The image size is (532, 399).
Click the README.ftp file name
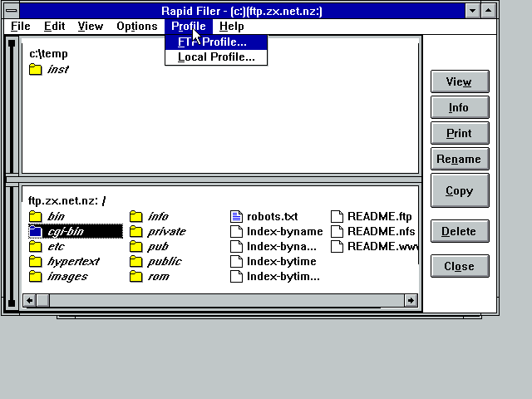click(380, 216)
